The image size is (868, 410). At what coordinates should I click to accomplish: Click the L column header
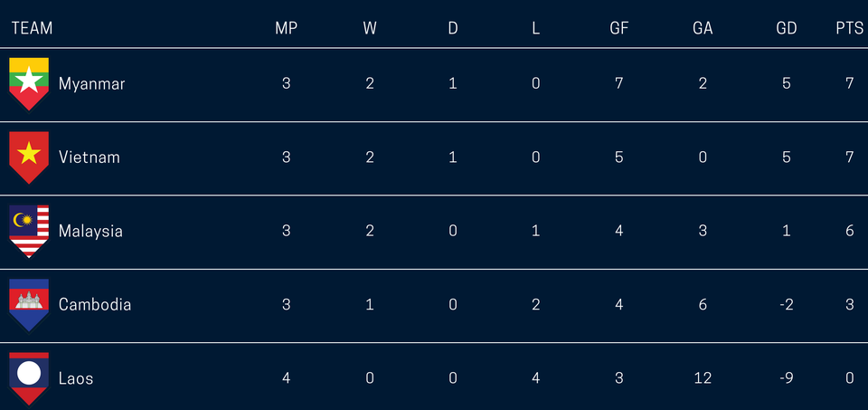536,28
